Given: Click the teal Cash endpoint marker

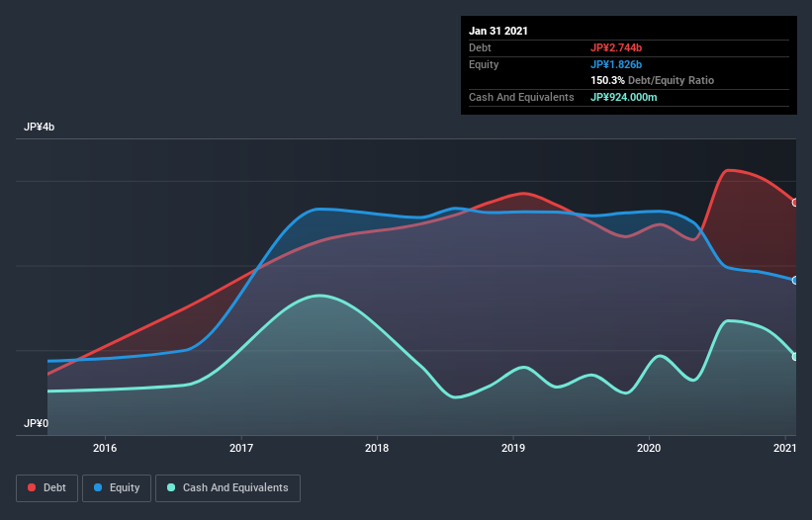Looking at the screenshot, I should pyautogui.click(x=795, y=357).
